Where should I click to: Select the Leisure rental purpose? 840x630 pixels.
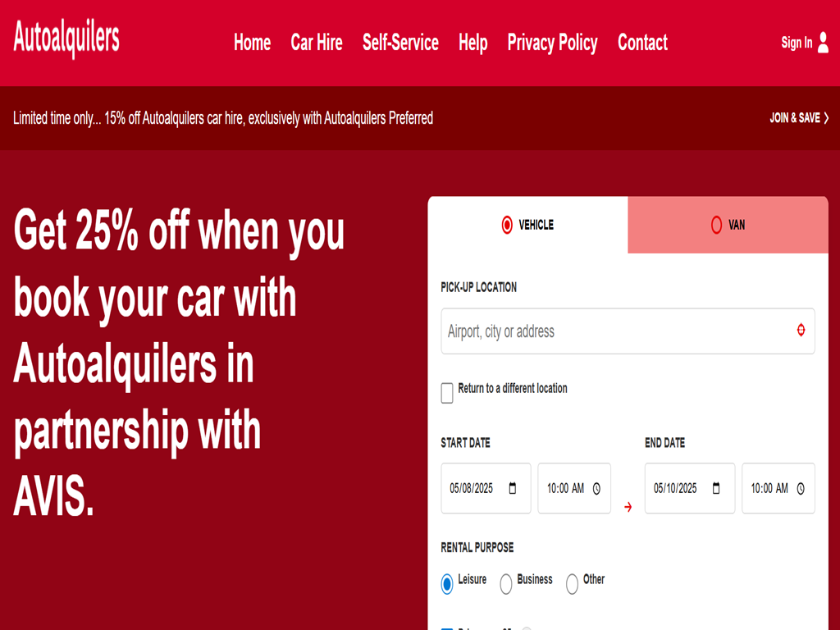click(x=447, y=583)
